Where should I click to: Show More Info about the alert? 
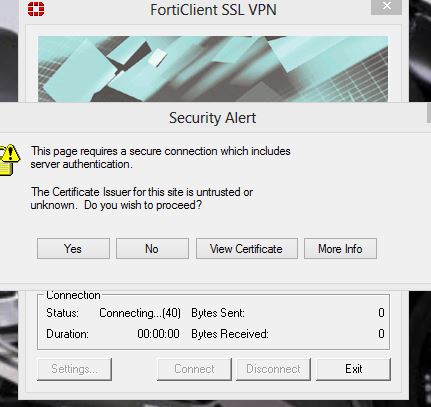[340, 249]
